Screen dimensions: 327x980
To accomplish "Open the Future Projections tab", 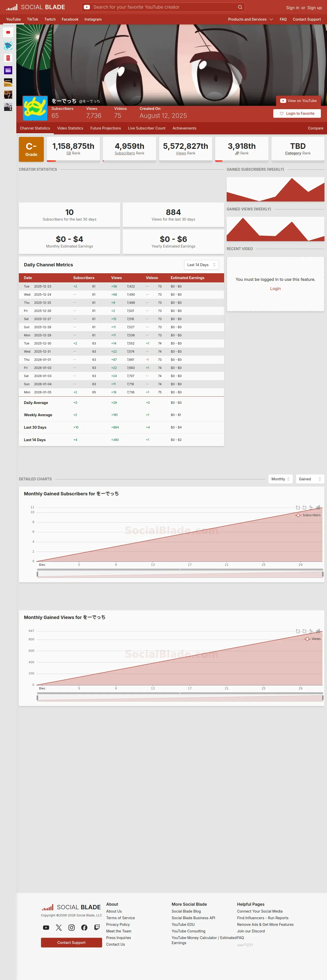I will pos(105,128).
